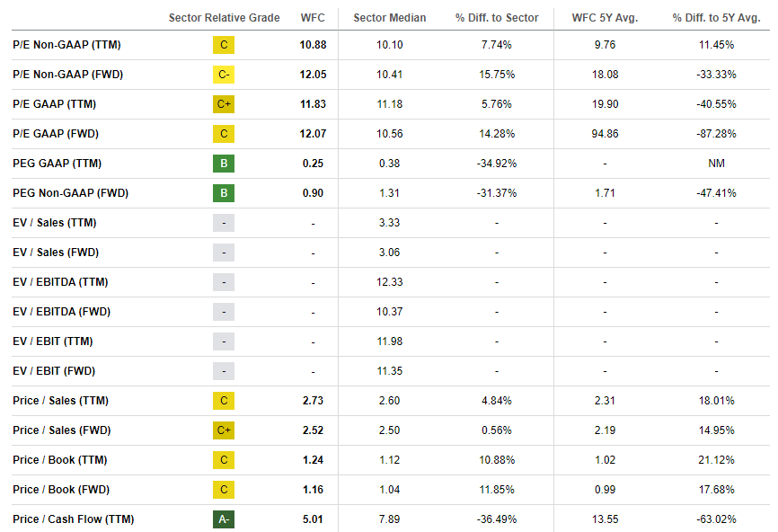The width and height of the screenshot is (778, 532).
Task: Click the WFC ticker column header
Action: point(313,18)
